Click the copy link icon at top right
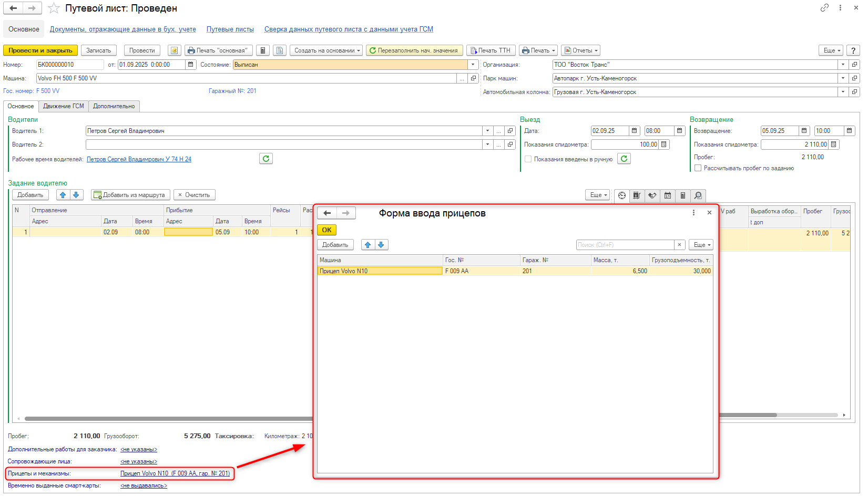 coord(824,7)
